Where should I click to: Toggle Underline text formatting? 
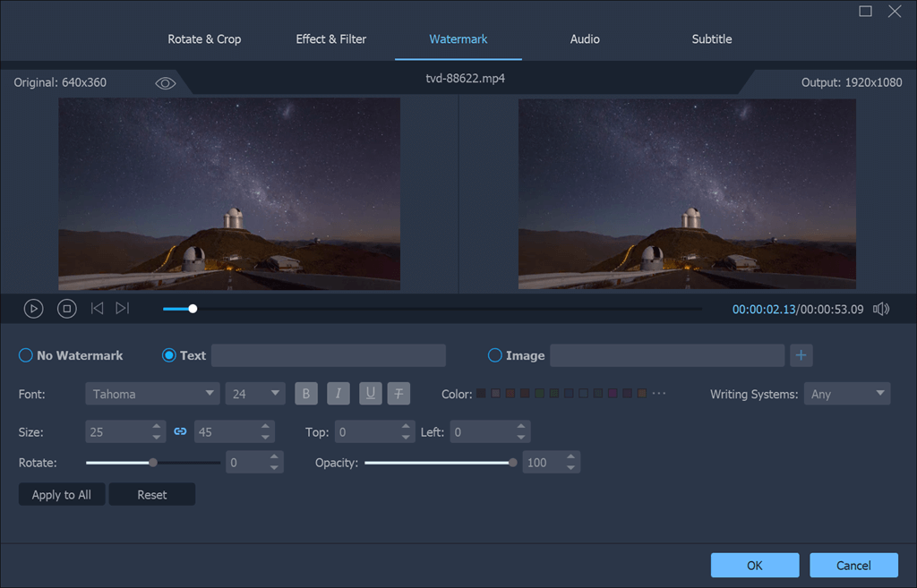click(x=370, y=394)
